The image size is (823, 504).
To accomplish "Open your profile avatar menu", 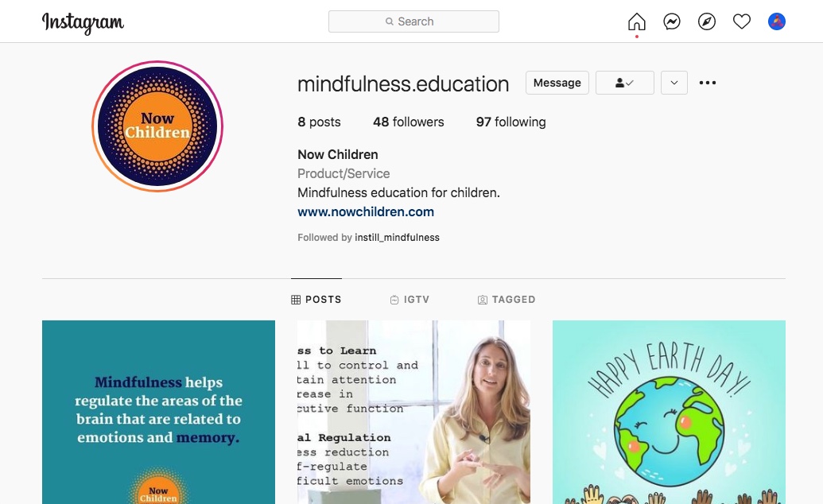I will tap(776, 21).
